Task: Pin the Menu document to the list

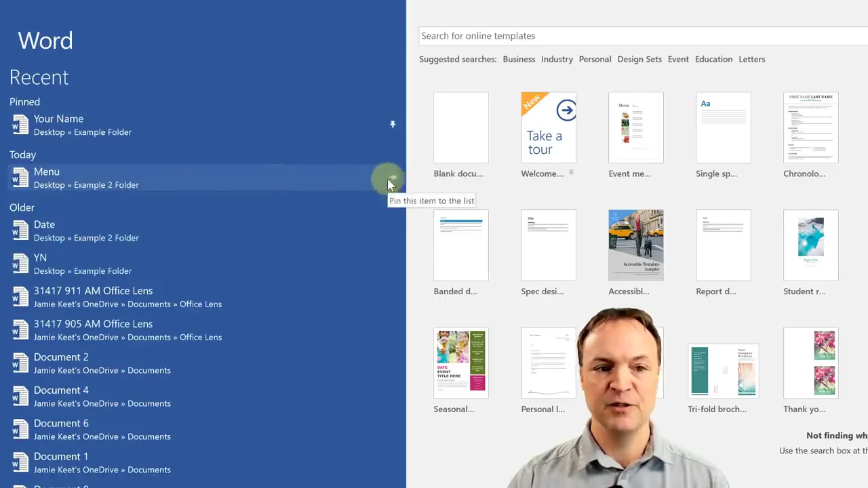Action: point(392,178)
